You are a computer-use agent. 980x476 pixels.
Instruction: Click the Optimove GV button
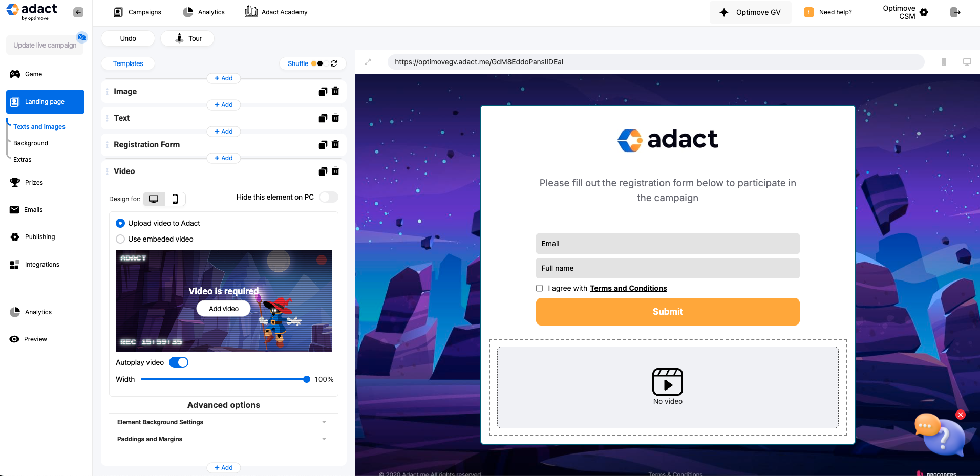click(x=750, y=12)
